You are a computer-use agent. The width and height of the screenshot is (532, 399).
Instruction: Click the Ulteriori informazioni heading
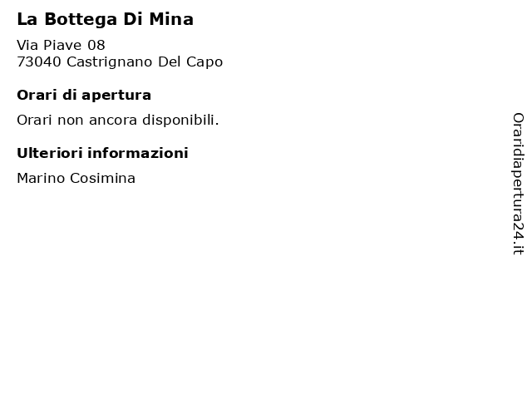(x=102, y=153)
